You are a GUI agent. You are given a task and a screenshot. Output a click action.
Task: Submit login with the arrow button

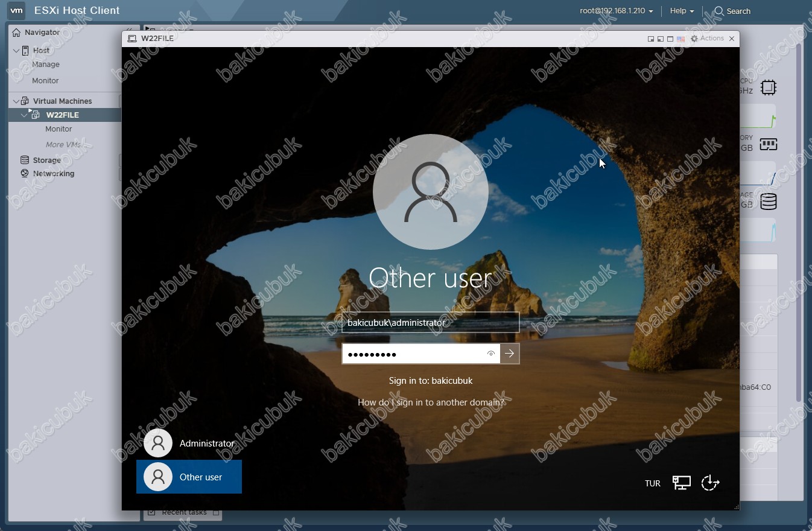[510, 354]
